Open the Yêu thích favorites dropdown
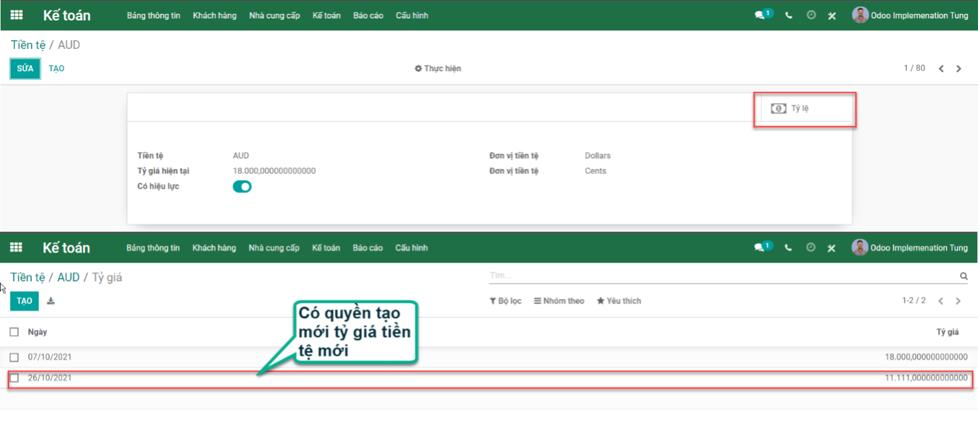The height and width of the screenshot is (421, 980). point(619,301)
